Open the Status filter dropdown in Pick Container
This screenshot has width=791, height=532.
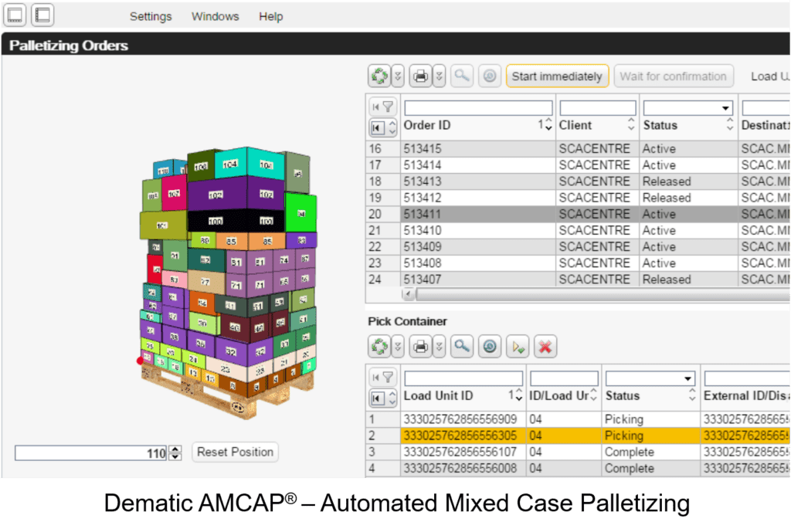pyautogui.click(x=687, y=378)
